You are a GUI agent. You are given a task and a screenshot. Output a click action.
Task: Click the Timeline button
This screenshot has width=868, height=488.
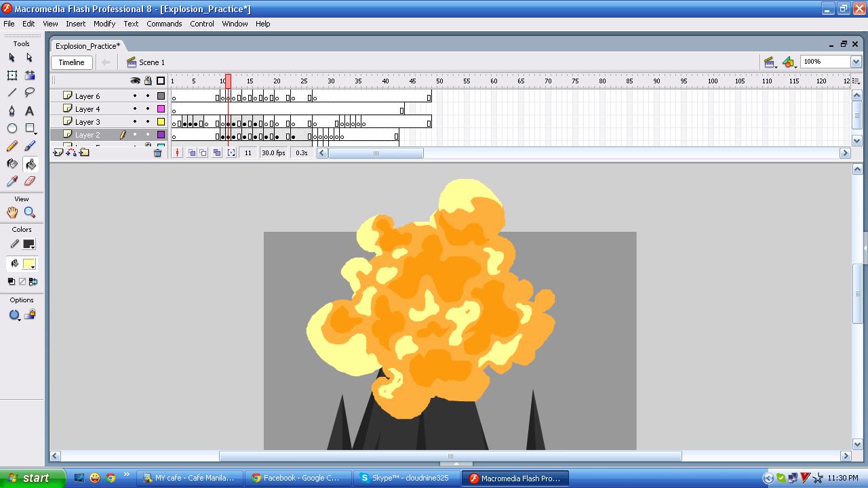tap(71, 62)
